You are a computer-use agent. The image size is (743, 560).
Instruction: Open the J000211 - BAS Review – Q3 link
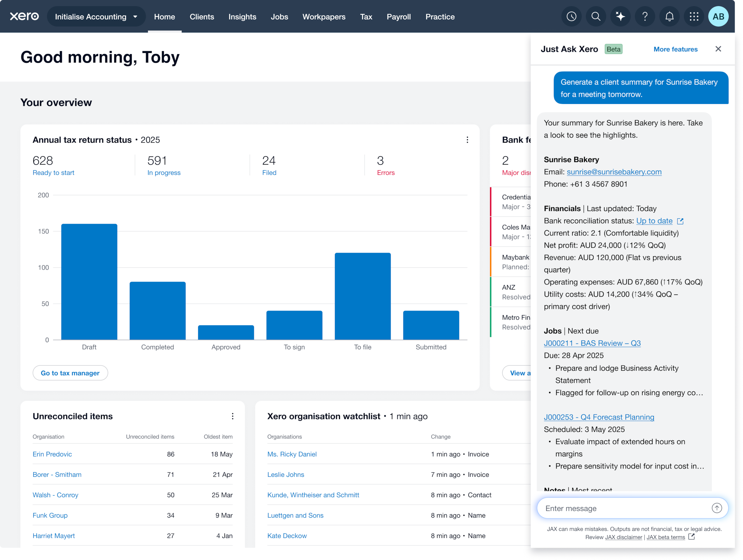[x=592, y=343]
